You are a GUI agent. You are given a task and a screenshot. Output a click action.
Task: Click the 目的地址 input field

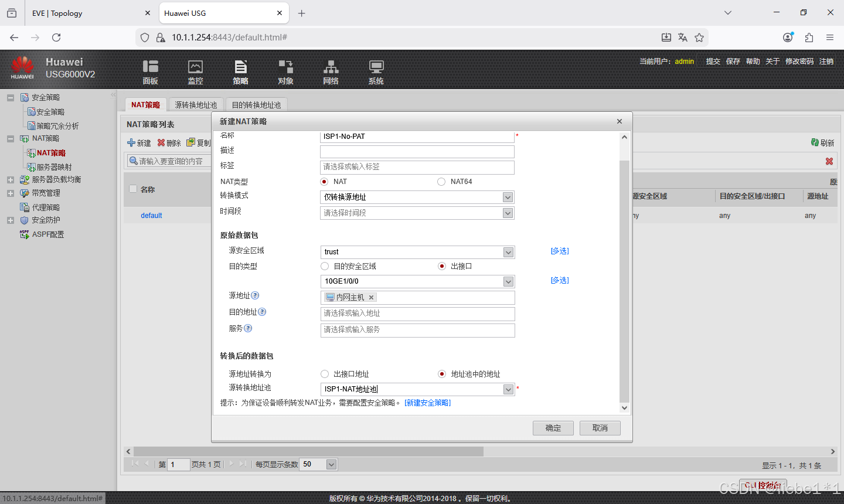point(418,314)
